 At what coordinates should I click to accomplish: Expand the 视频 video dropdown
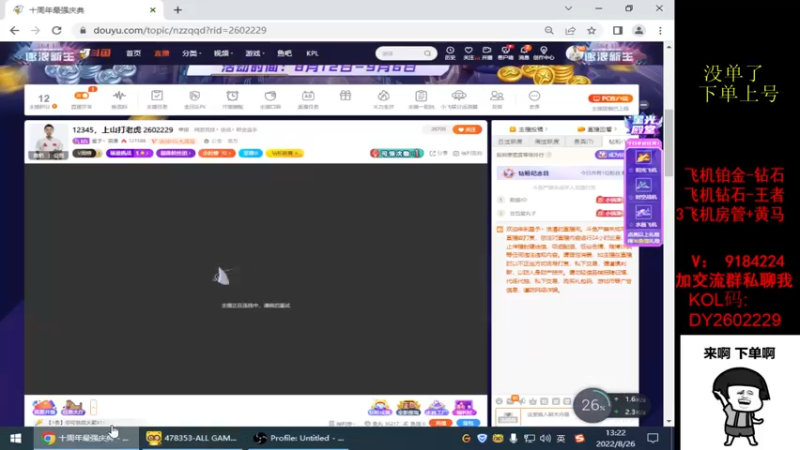223,53
